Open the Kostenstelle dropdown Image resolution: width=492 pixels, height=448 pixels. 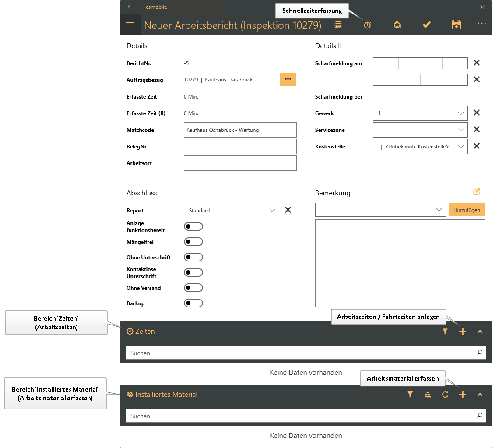pos(420,146)
